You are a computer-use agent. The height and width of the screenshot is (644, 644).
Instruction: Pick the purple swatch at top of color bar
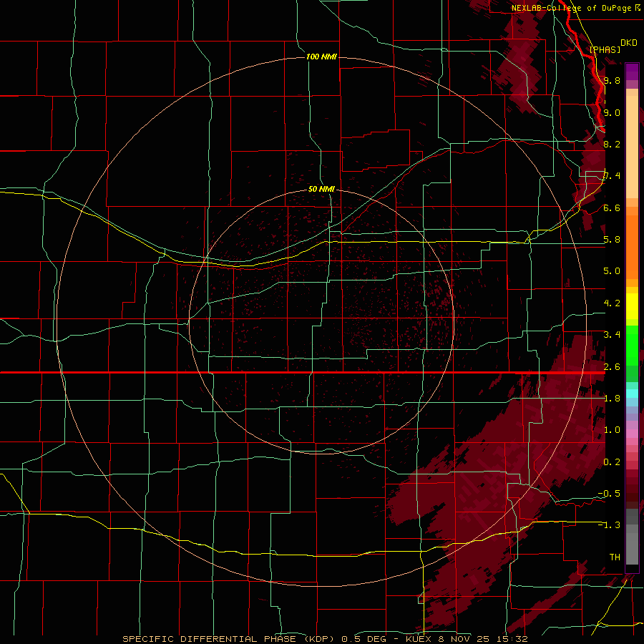click(x=632, y=72)
